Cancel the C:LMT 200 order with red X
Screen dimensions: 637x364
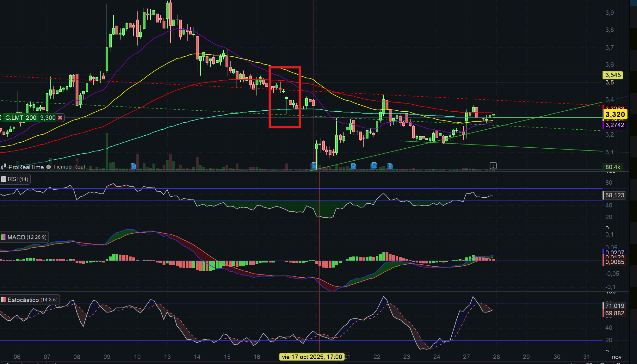(60, 118)
